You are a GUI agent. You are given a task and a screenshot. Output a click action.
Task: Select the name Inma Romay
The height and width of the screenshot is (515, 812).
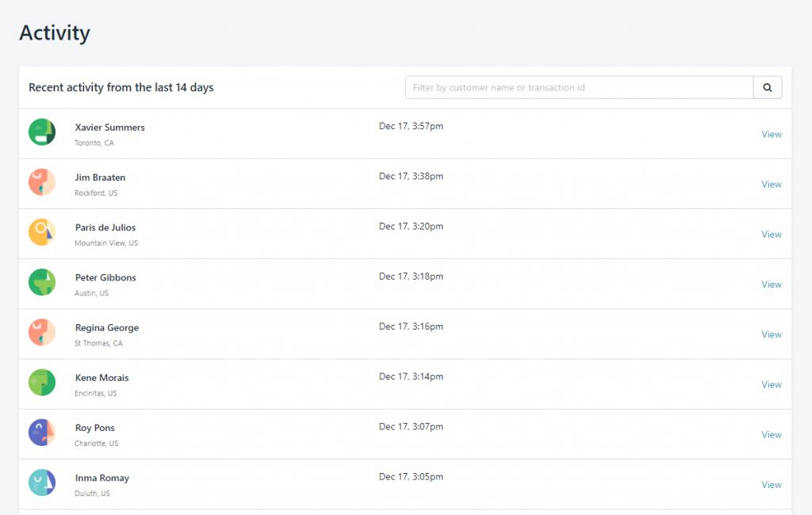102,479
